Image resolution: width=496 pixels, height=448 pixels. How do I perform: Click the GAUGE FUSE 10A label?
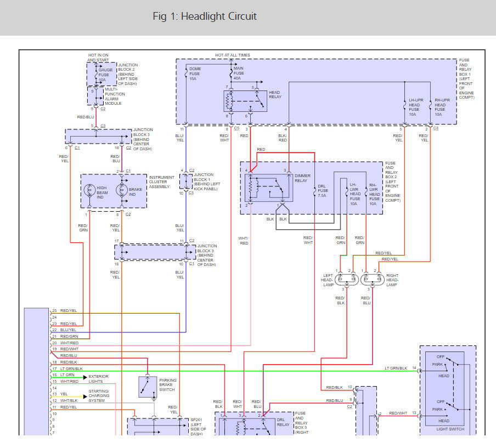[x=105, y=75]
